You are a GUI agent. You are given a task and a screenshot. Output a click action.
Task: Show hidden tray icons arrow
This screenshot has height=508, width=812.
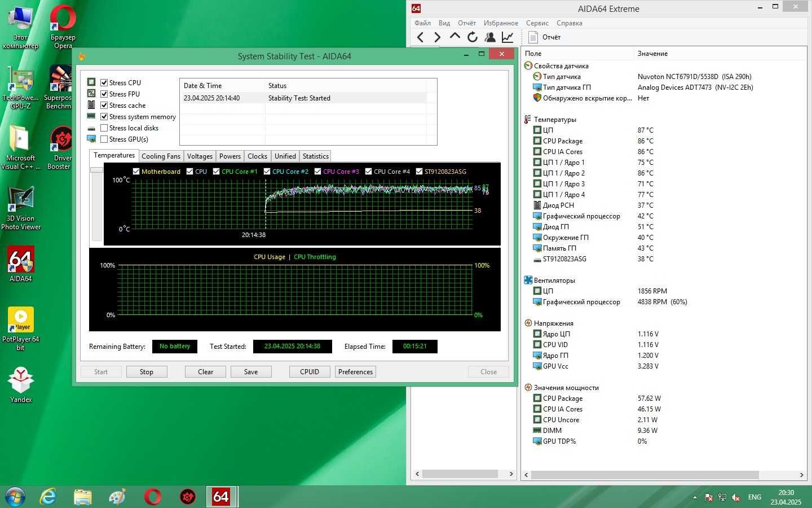695,497
